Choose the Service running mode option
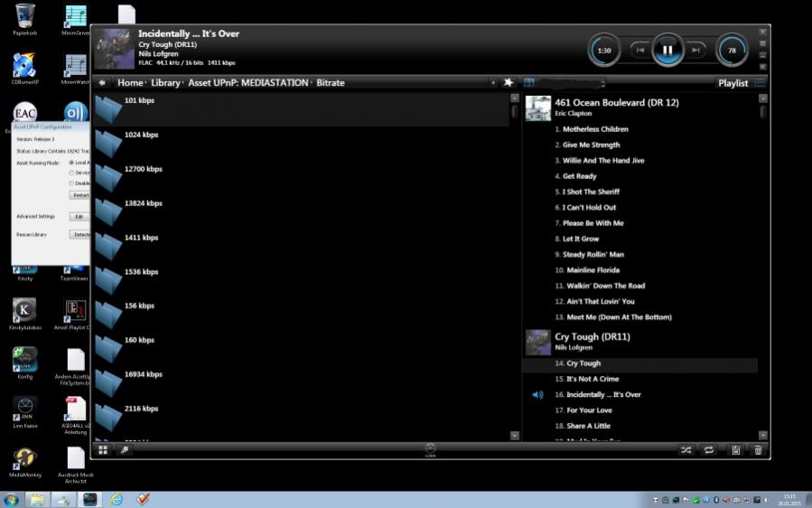The width and height of the screenshot is (812, 508). 72,173
